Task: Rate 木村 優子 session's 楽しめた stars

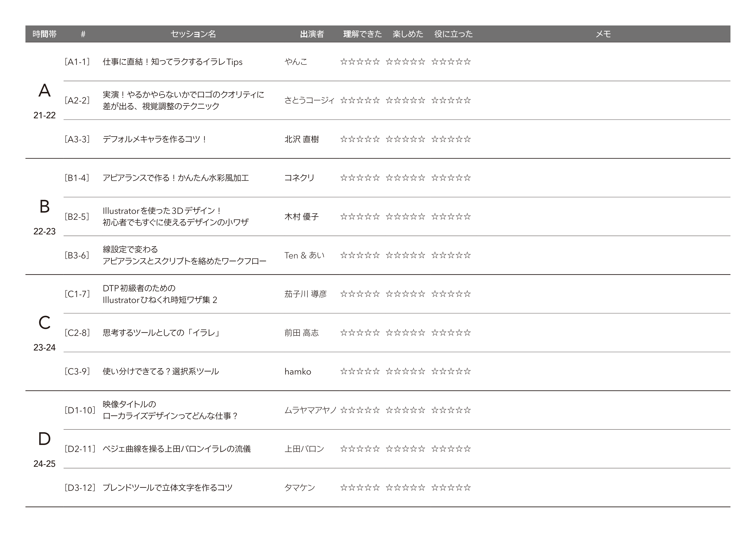Action: point(405,217)
